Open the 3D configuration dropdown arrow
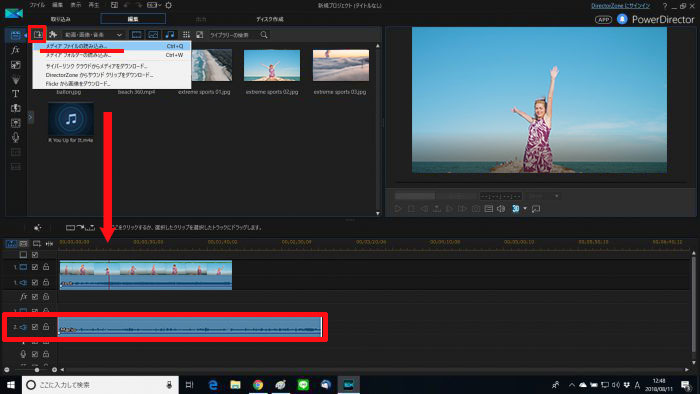This screenshot has height=394, width=700. [525, 208]
